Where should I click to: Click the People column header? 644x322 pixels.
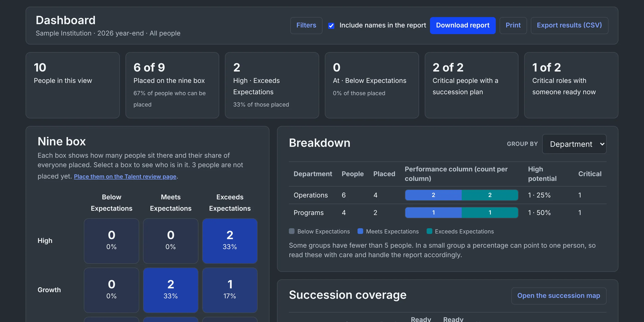[353, 174]
